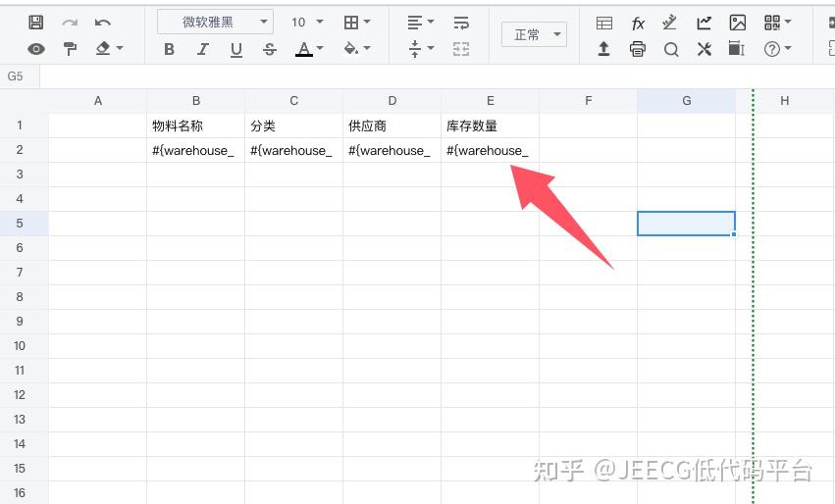The image size is (835, 504).
Task: Click the cell borders icon
Action: tap(351, 23)
